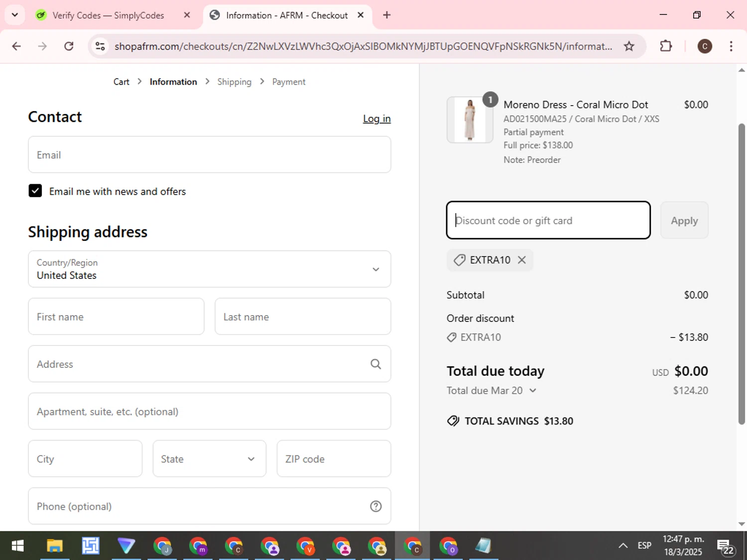Open the notepad app in taskbar

click(484, 546)
